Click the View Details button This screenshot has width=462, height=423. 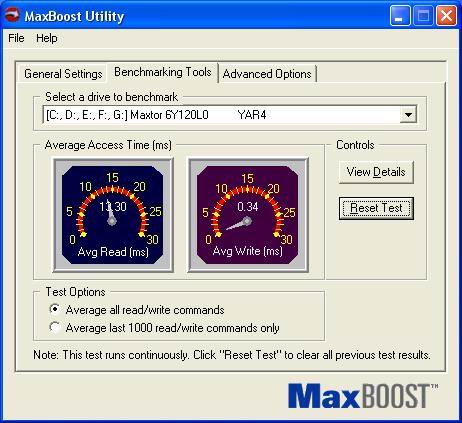[376, 172]
